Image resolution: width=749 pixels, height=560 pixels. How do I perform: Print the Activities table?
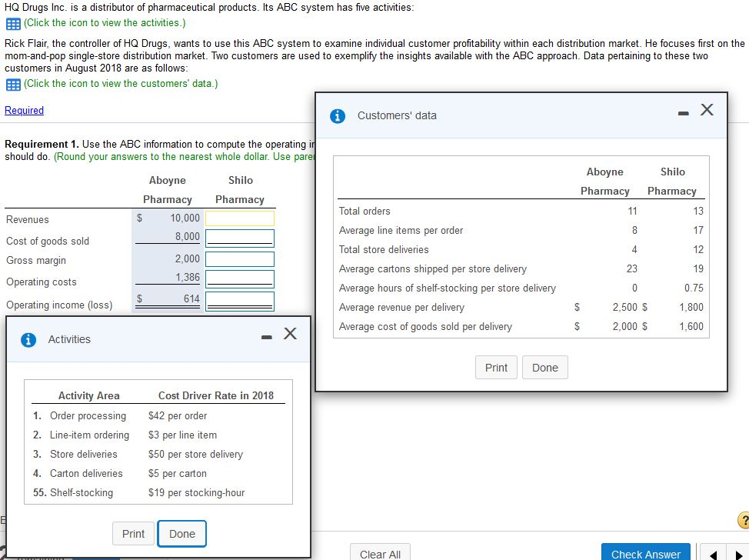(133, 534)
